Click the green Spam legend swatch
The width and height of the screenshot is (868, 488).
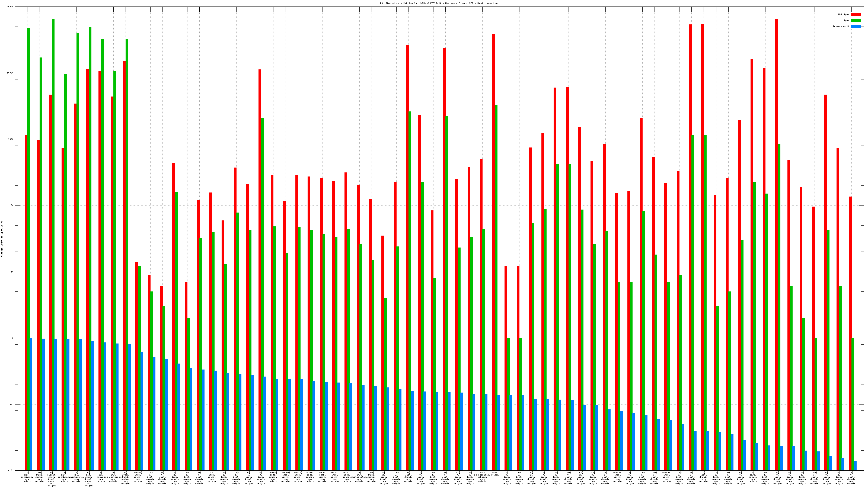pos(856,21)
